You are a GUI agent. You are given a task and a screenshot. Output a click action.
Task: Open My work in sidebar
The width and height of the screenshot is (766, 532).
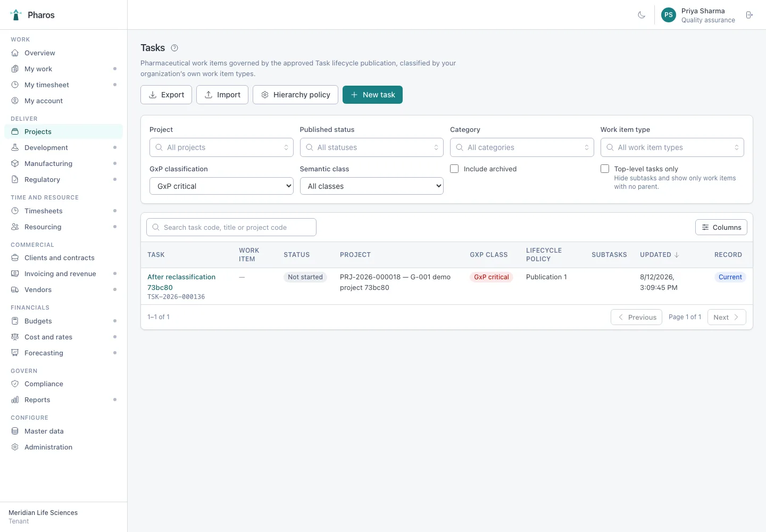point(63,69)
